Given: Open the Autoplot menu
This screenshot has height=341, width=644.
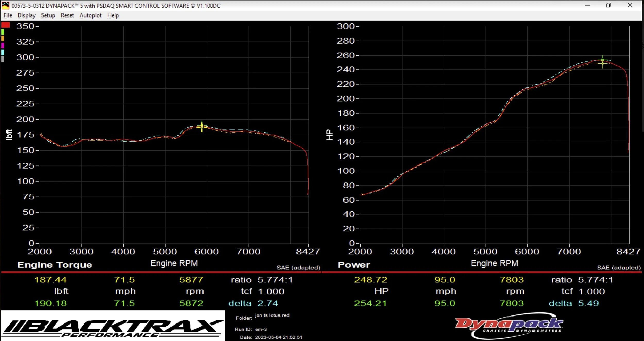Looking at the screenshot, I should (90, 15).
